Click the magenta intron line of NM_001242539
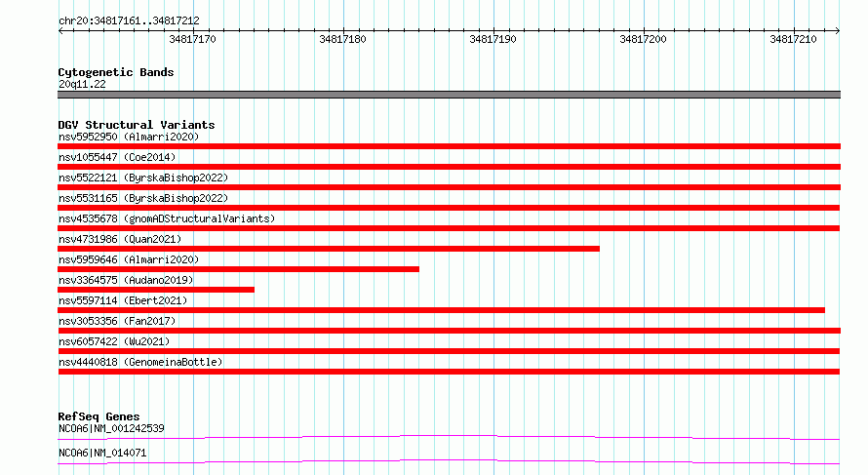 click(449, 437)
